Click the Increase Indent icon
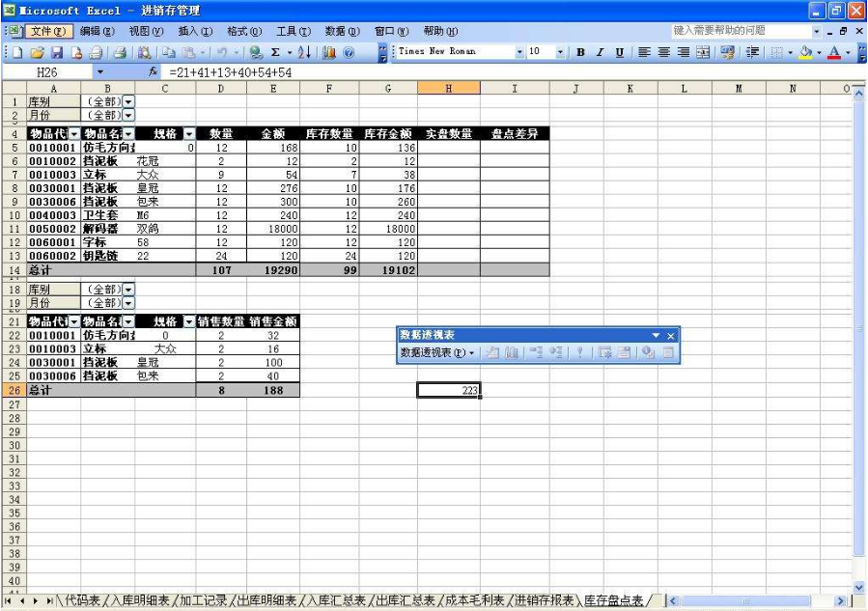This screenshot has width=868, height=611. point(752,52)
